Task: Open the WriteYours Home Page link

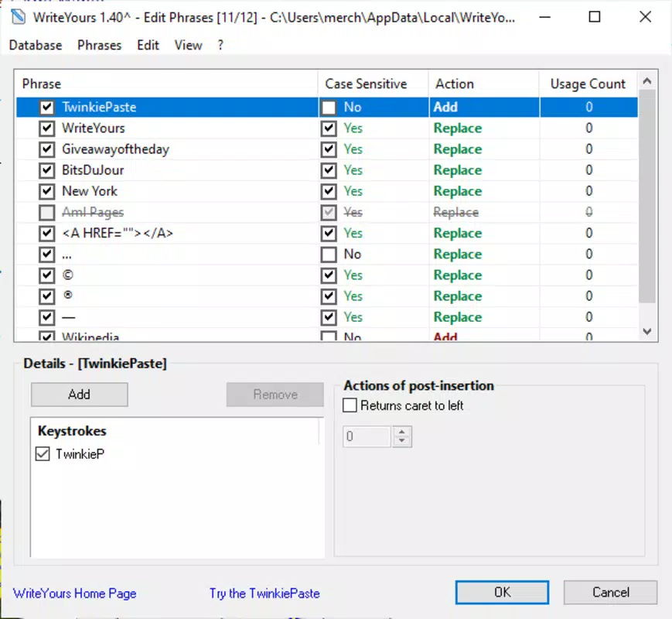Action: tap(74, 593)
